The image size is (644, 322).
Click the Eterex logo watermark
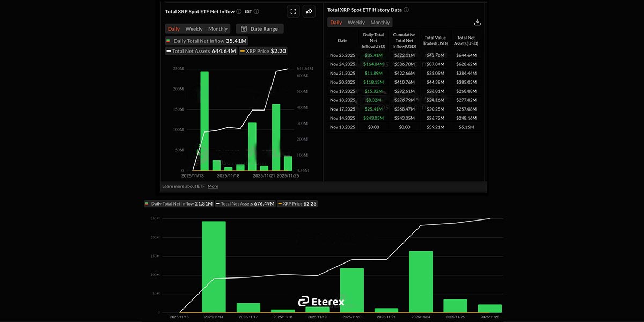(x=321, y=302)
